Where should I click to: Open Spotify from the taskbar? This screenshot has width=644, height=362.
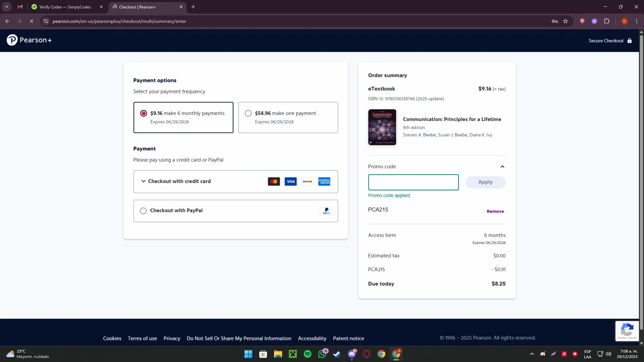click(307, 354)
